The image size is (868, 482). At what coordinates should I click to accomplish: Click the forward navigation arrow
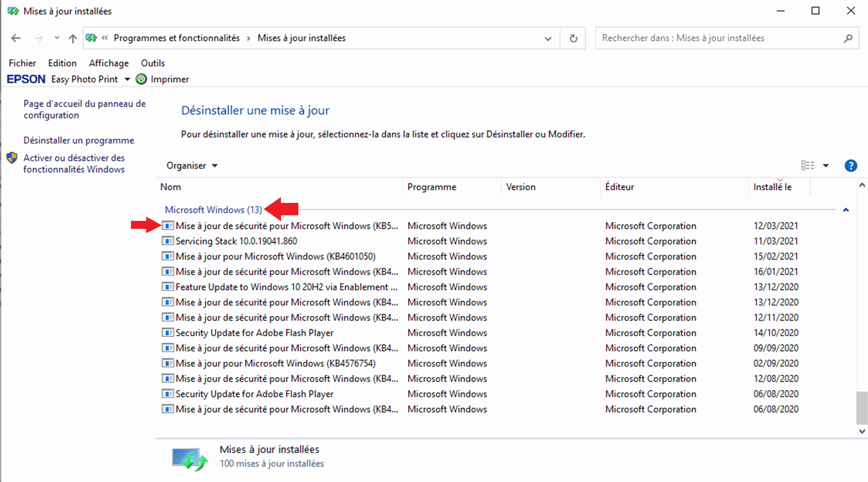39,38
